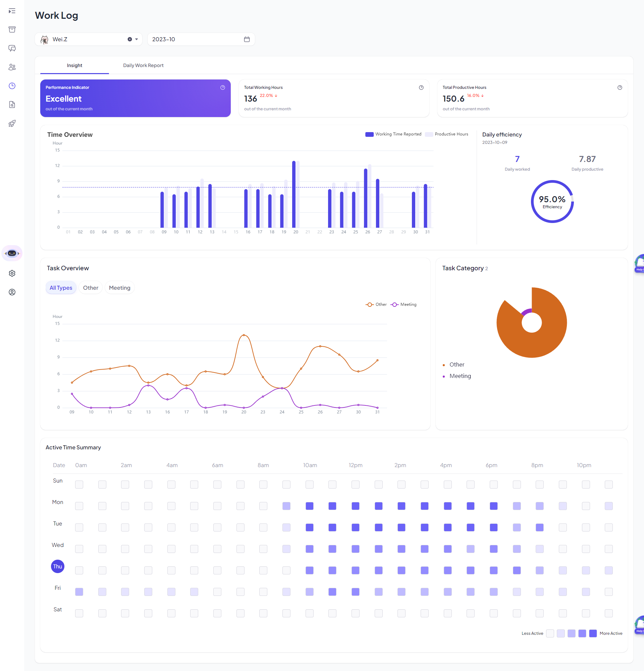644x671 pixels.
Task: Clear the Wei.Z user selection
Action: [130, 39]
